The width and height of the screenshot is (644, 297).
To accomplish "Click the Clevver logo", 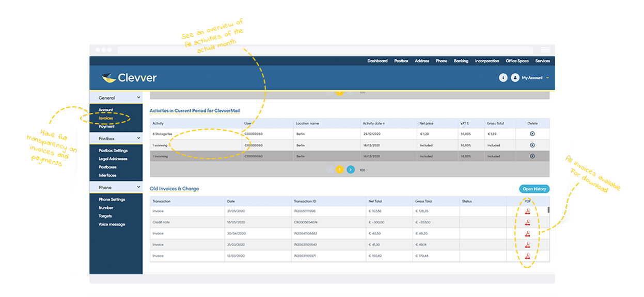I will (130, 78).
